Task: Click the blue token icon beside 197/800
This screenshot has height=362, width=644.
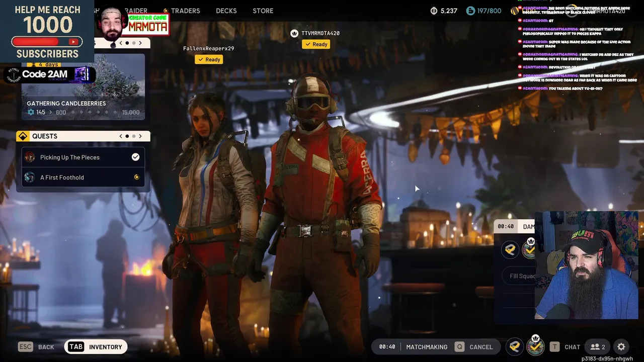Action: 470,11
